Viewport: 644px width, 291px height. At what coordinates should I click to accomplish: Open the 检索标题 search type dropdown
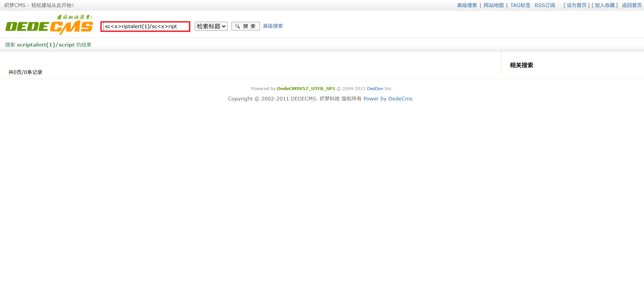[211, 26]
